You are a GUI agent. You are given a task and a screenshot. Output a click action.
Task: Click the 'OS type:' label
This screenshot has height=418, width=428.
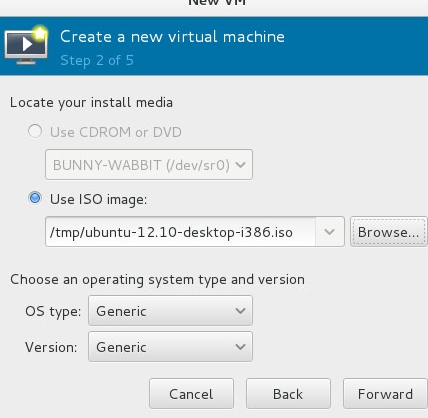coord(53,312)
